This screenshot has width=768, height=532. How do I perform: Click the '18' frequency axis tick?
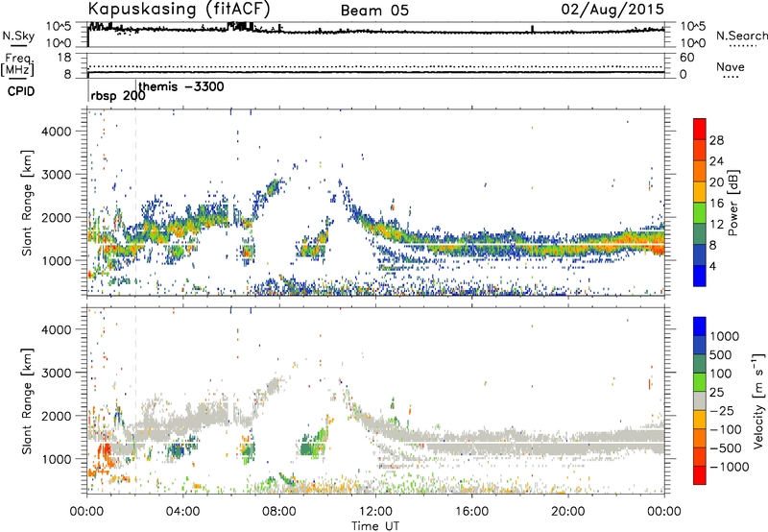[x=64, y=58]
